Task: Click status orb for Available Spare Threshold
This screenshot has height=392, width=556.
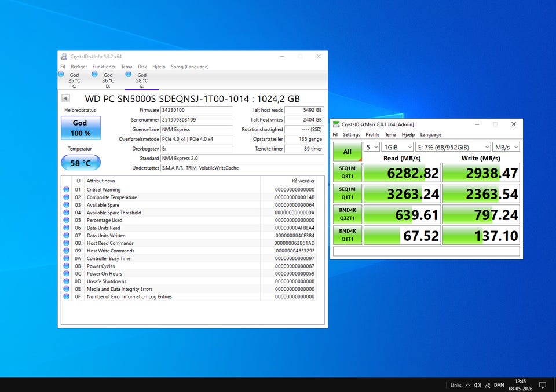Action: (x=66, y=213)
